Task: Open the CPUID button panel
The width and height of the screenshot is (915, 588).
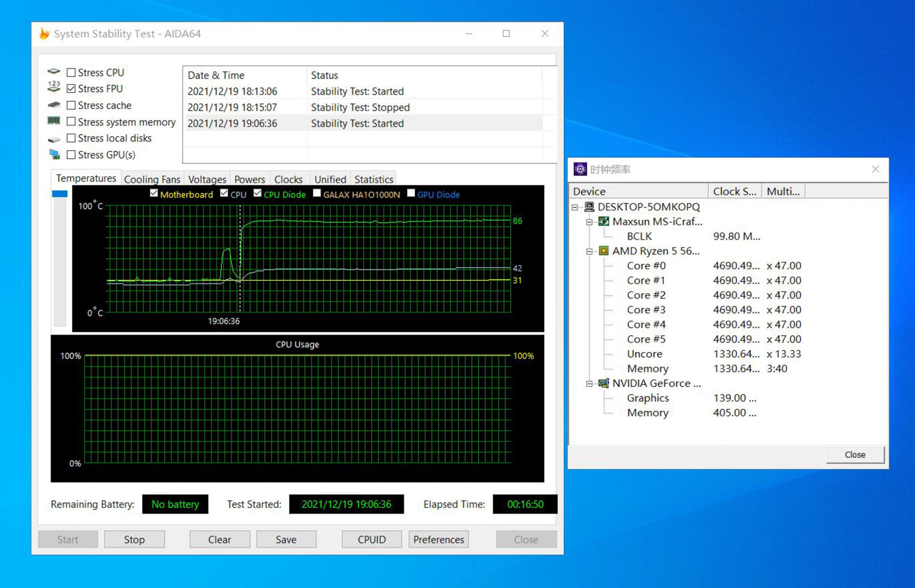Action: pos(371,539)
